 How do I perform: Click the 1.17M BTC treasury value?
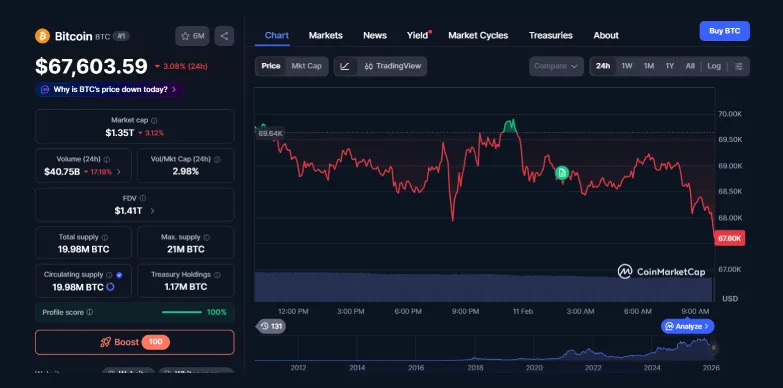tap(186, 287)
